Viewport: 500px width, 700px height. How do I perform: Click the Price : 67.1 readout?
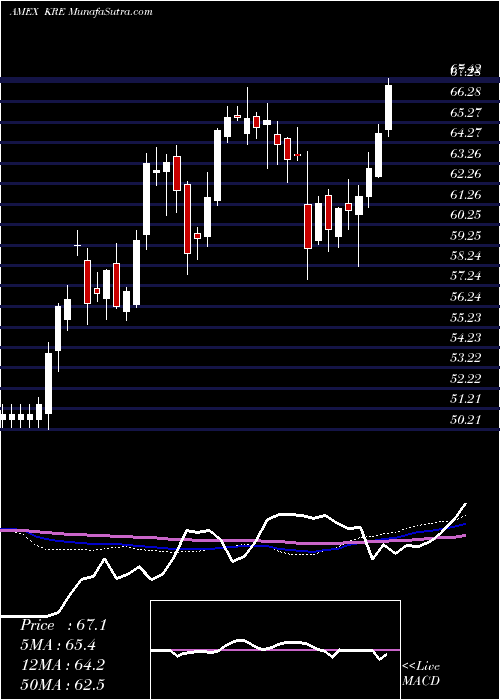[x=63, y=625]
